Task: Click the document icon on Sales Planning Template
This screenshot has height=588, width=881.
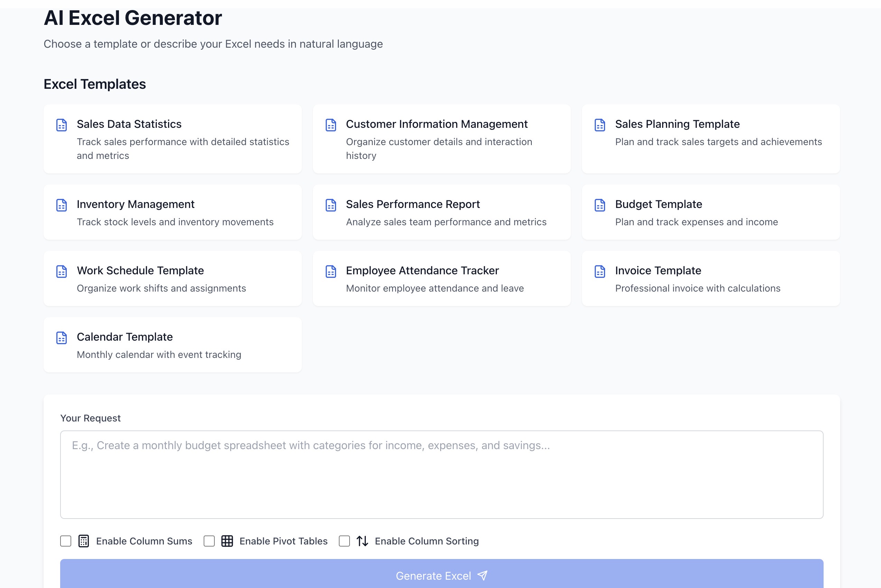Action: point(600,125)
